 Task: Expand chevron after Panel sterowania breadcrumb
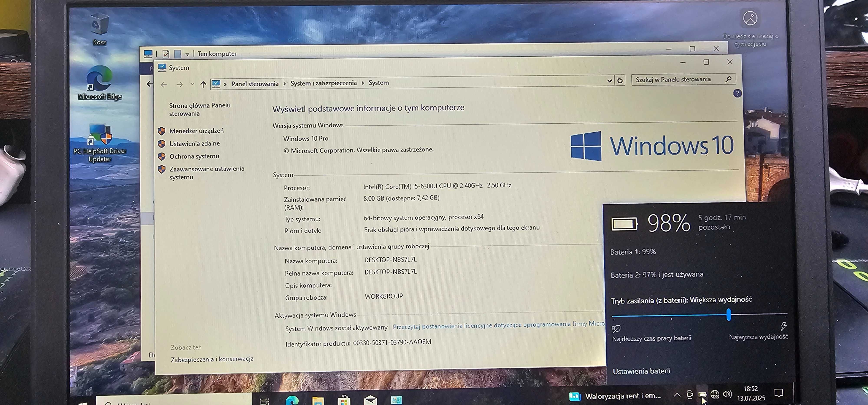click(284, 83)
